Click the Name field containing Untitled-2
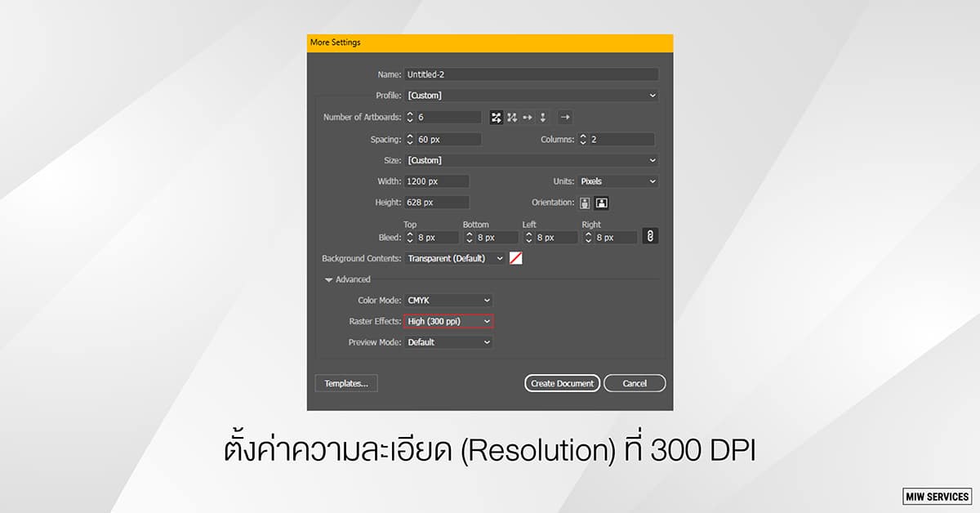The height and width of the screenshot is (513, 980). pos(532,74)
